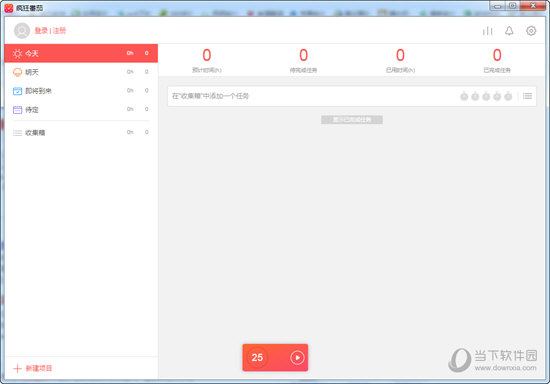Click the gray user avatar icon
The width and height of the screenshot is (550, 384).
pyautogui.click(x=22, y=31)
